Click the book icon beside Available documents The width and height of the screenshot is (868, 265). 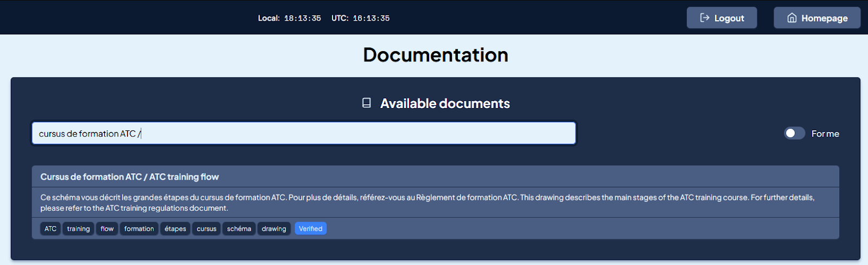point(367,103)
